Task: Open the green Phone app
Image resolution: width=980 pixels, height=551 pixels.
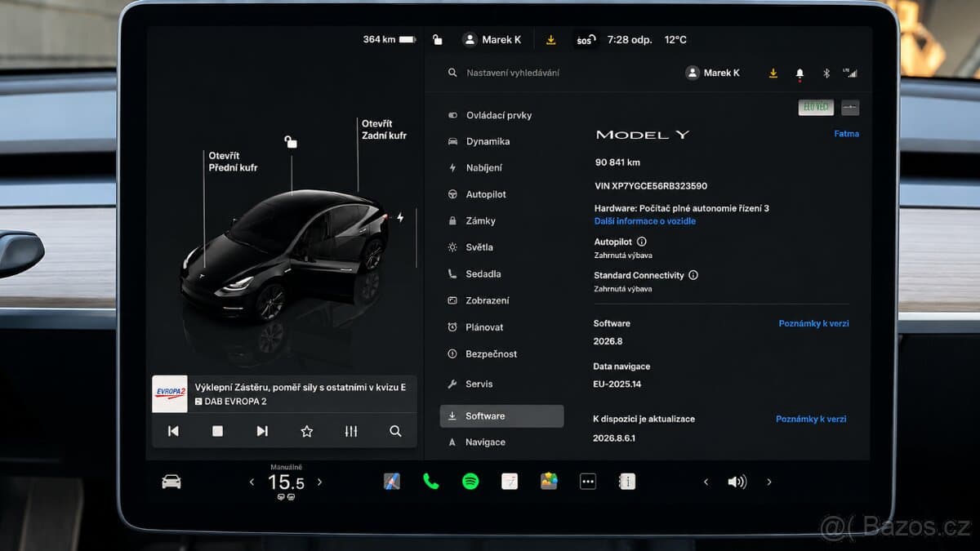Action: [x=431, y=482]
